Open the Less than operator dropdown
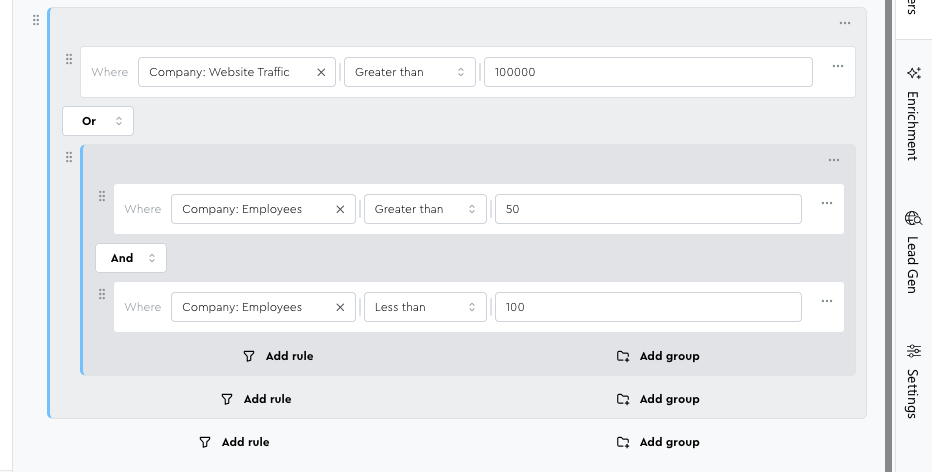The height and width of the screenshot is (472, 932). pos(424,307)
